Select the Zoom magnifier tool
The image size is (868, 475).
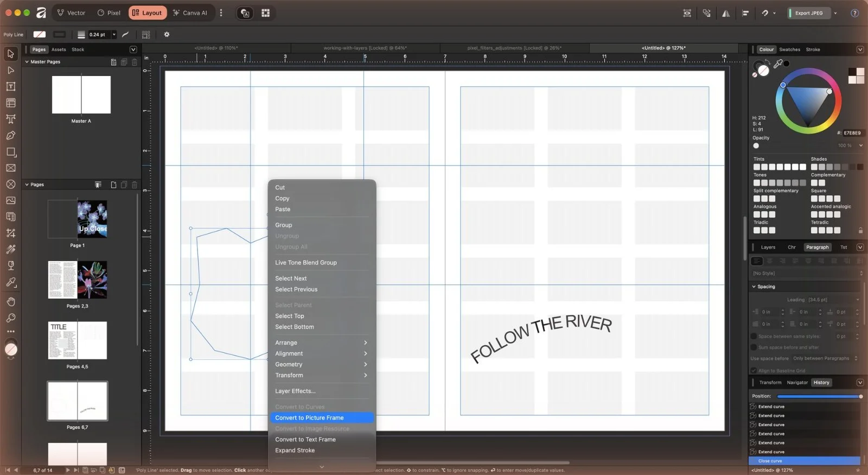click(11, 318)
